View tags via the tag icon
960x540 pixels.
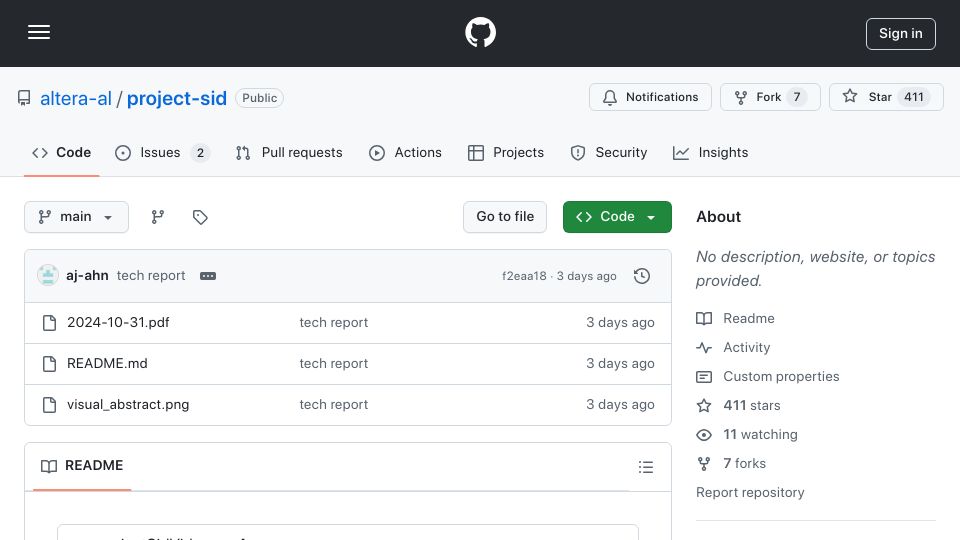200,217
